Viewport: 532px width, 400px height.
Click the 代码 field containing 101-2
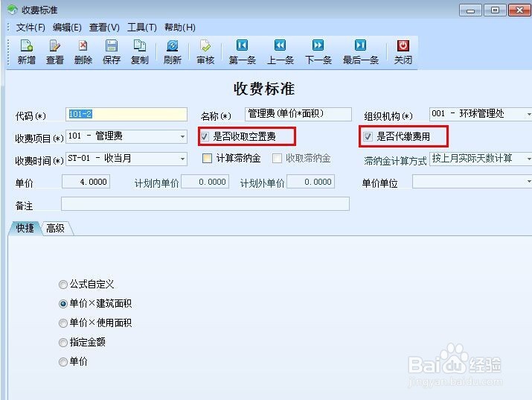tap(126, 114)
